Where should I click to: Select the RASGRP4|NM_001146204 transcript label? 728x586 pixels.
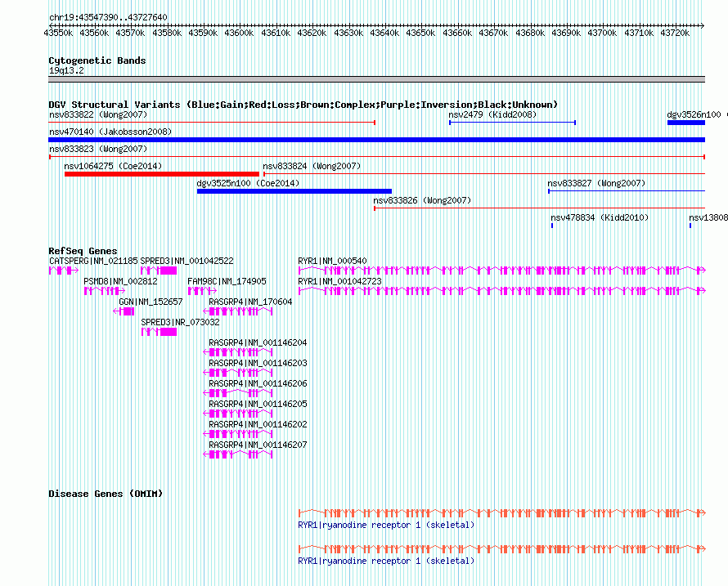[x=258, y=343]
